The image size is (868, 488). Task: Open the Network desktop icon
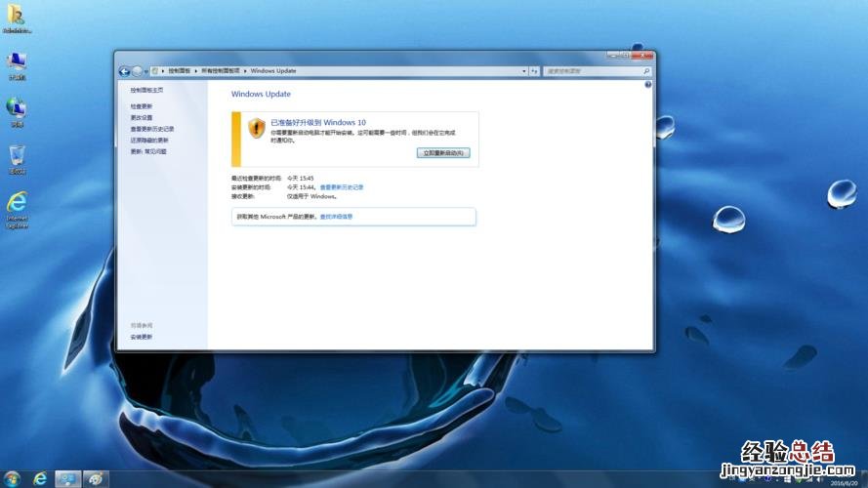point(17,113)
